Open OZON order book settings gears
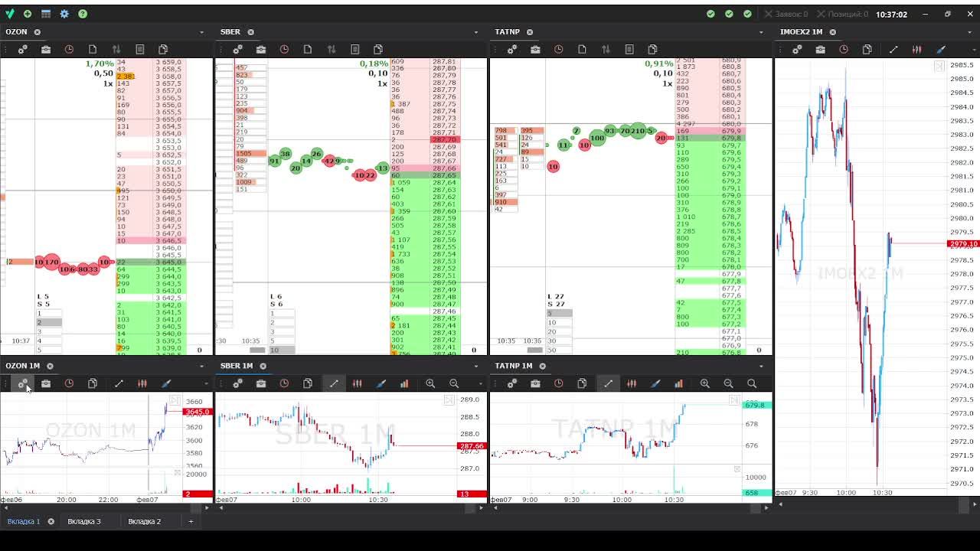980x551 pixels. tap(23, 49)
